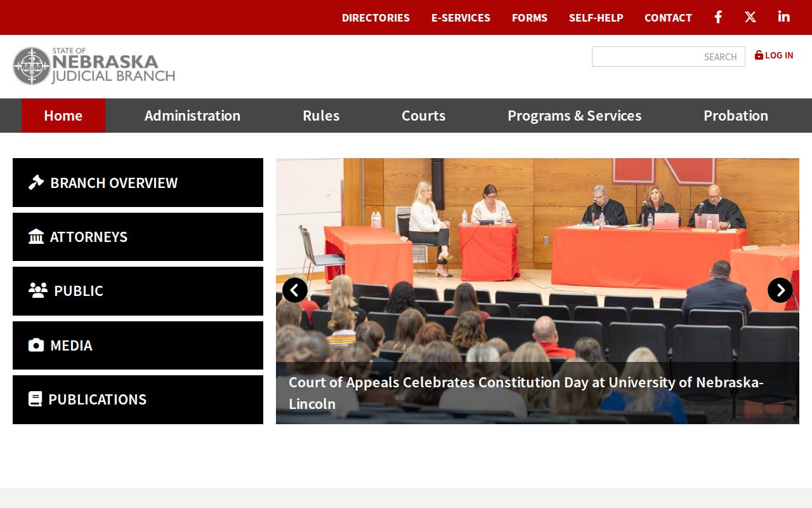Open the Directories menu link
This screenshot has width=812, height=508.
376,18
